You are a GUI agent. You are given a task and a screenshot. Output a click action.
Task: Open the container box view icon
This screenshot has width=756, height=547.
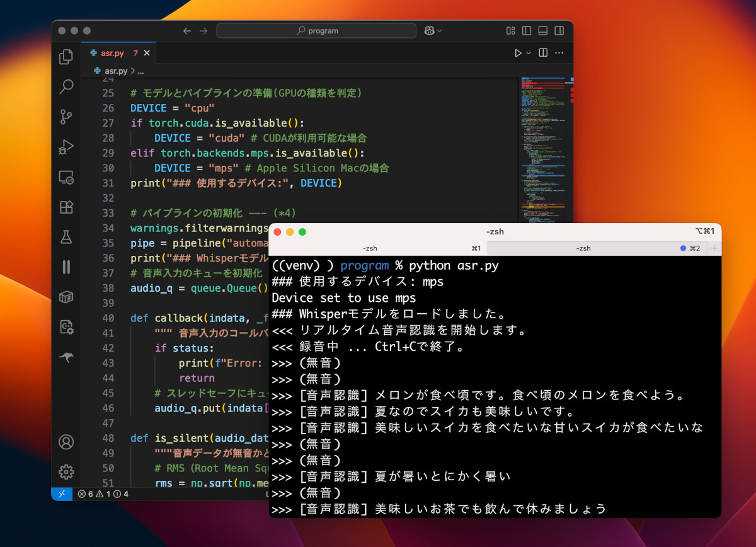(x=66, y=297)
